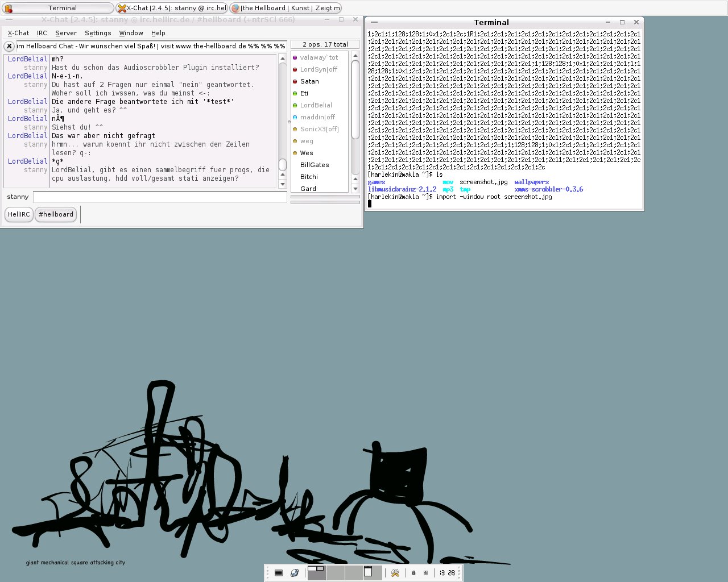Click 'libmusicbrainz-2.1.2' in Terminal listing
Viewport: 728px width, 582px height.
point(402,189)
